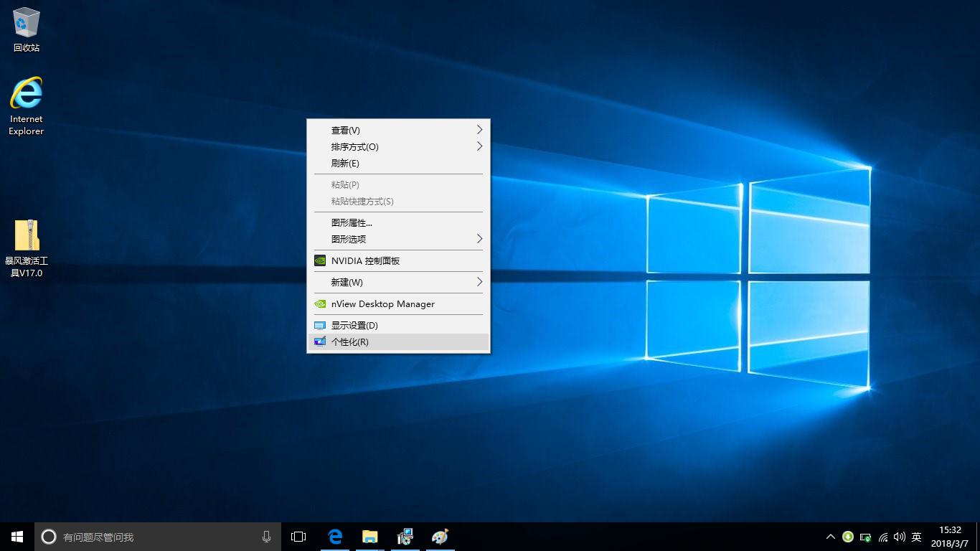Open Microsoft Edge from the taskbar
The height and width of the screenshot is (551, 980).
click(334, 536)
